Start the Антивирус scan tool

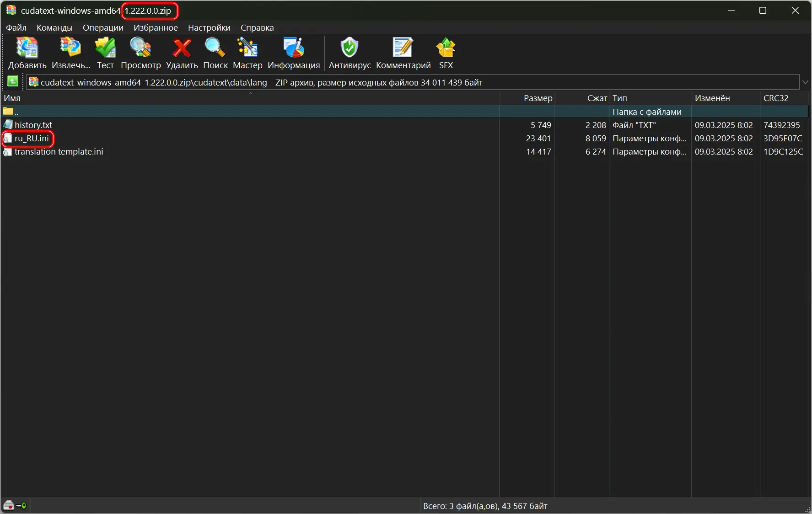click(x=350, y=48)
